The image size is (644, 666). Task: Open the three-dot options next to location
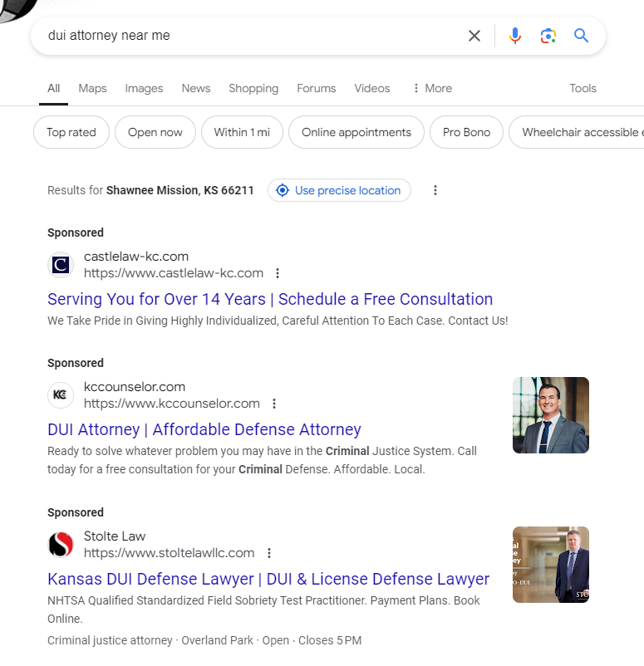(x=435, y=190)
